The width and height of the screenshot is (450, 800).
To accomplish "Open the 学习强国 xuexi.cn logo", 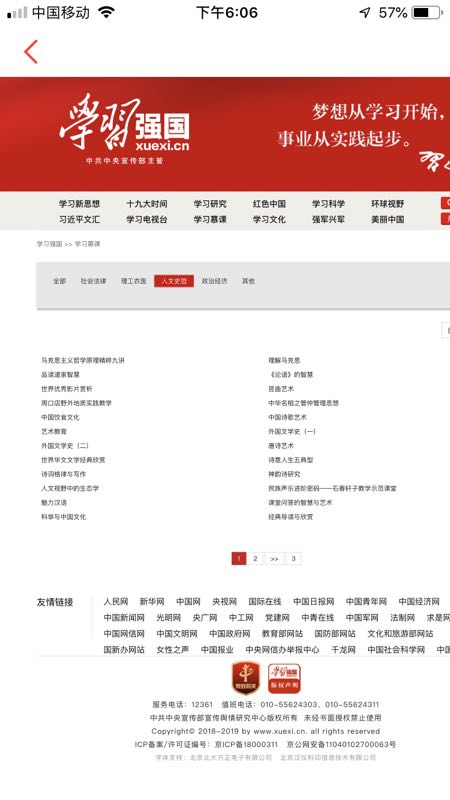I will pos(124,128).
